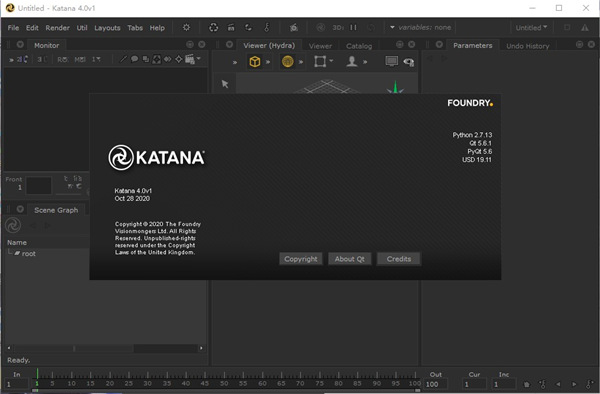Click the paused render indicator in toolbar

353,28
